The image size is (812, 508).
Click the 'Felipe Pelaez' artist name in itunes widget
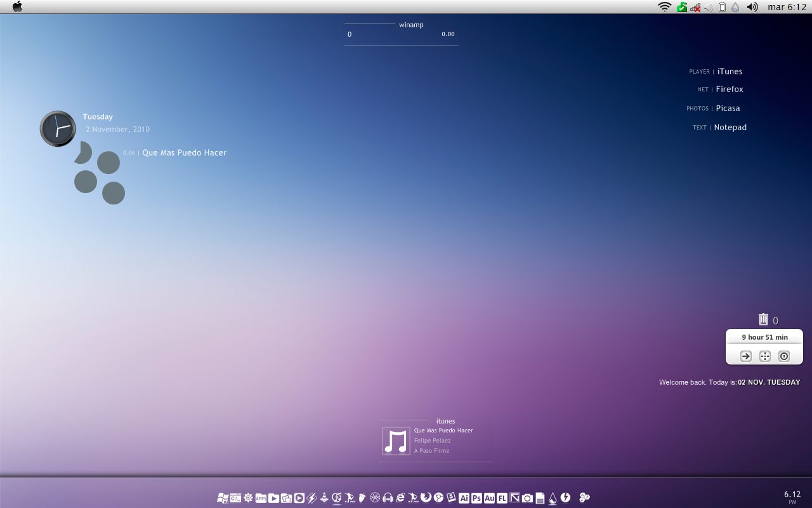point(433,440)
